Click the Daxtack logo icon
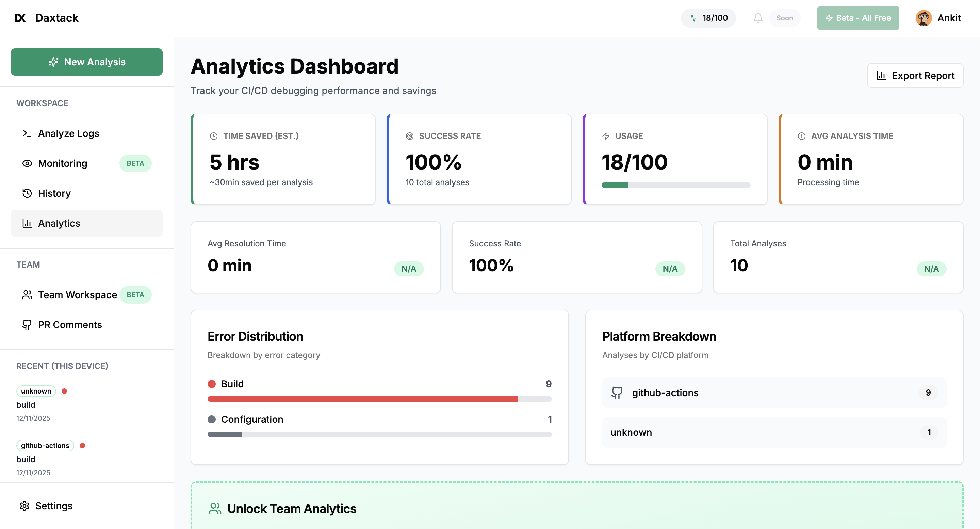This screenshot has width=980, height=529. pos(20,17)
